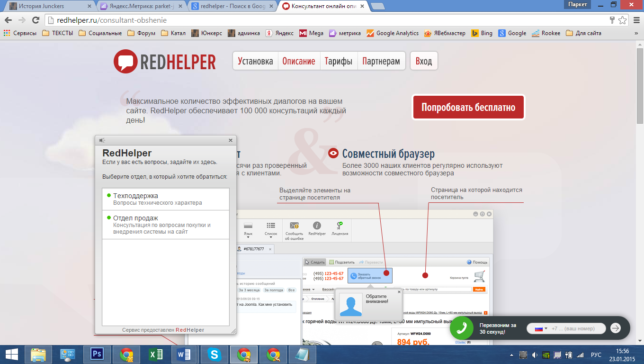
Task: Open the Для сайта bookmarks folder
Action: click(583, 33)
